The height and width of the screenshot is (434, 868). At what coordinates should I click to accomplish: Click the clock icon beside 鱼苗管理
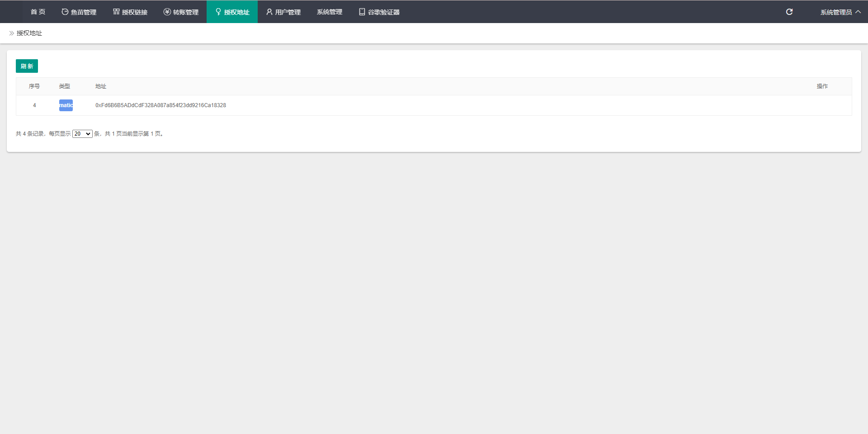click(x=65, y=12)
